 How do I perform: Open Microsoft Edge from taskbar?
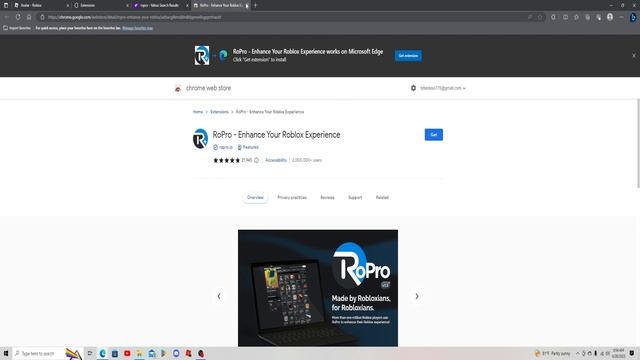(x=102, y=353)
